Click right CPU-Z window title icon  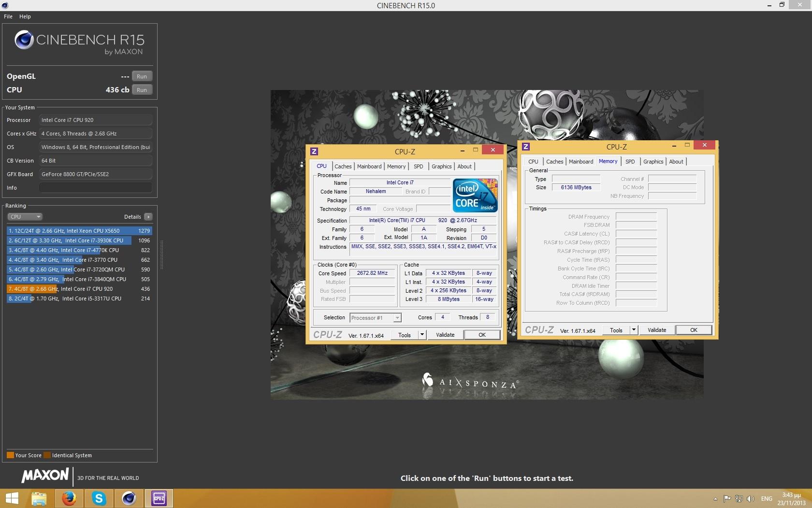pos(526,147)
